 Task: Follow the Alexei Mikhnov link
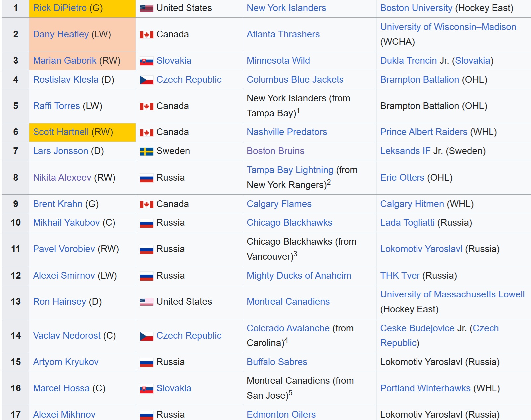(x=64, y=415)
